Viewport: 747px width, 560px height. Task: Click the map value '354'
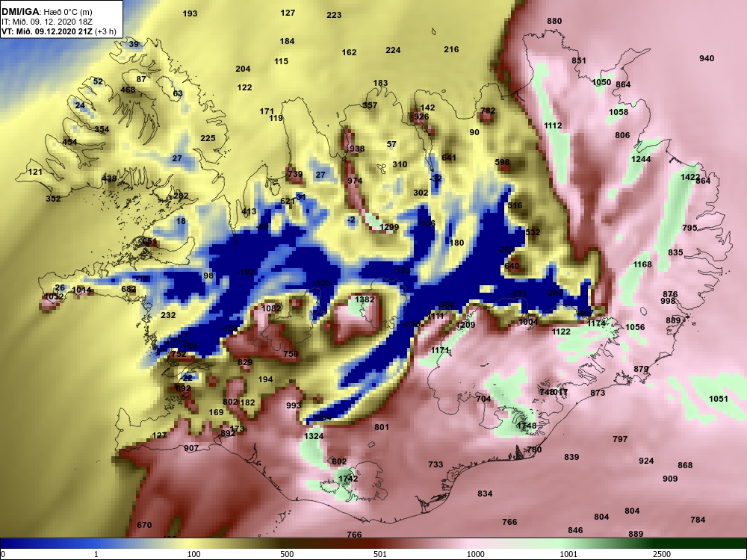tap(102, 129)
